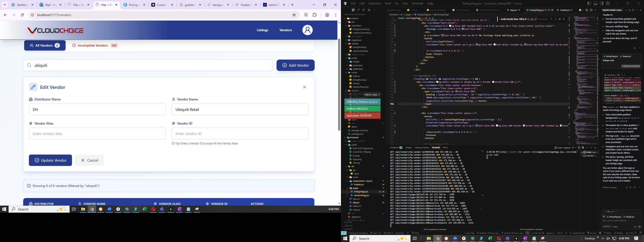Toggle find in selection option

pyautogui.click(x=560, y=19)
